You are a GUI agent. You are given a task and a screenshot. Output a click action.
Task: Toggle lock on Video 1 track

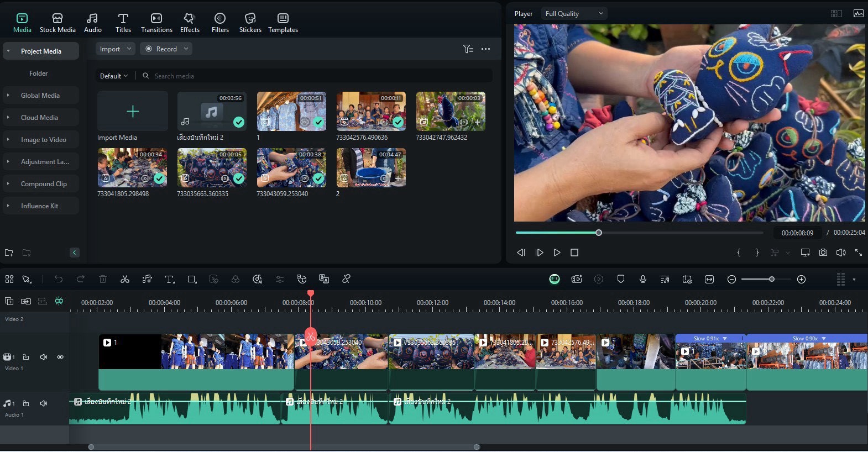pos(26,357)
